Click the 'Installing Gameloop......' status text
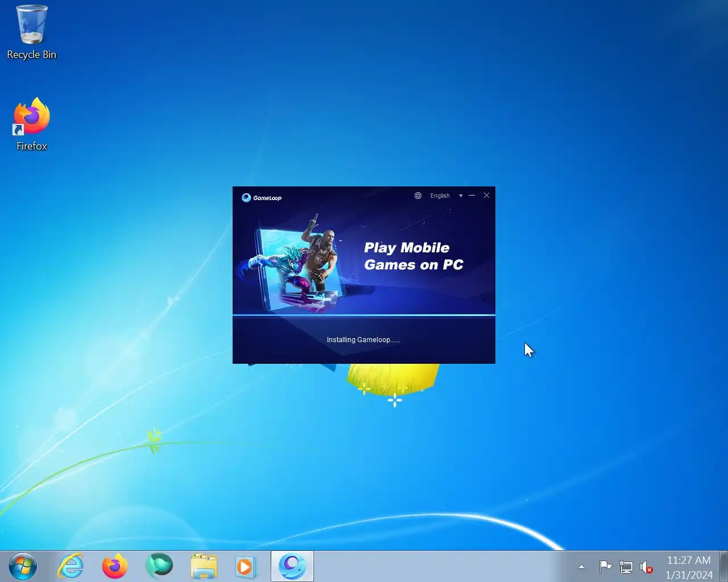The image size is (728, 582). click(363, 340)
